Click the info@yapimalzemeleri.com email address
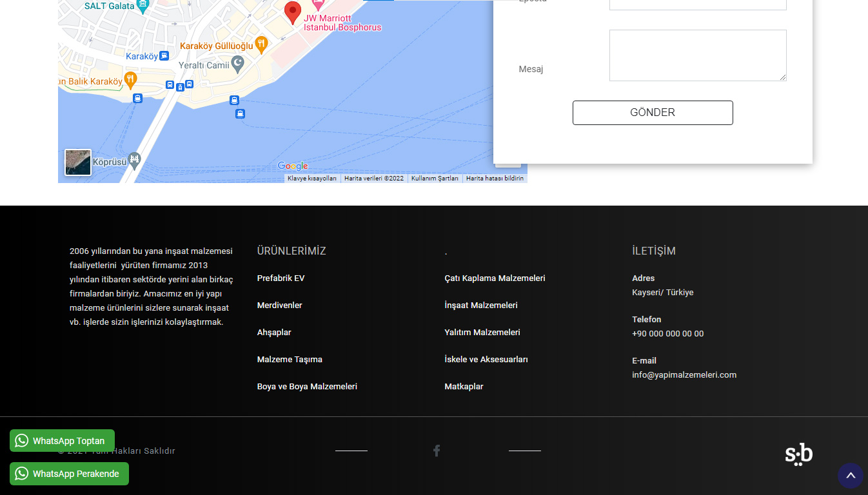The width and height of the screenshot is (868, 495). 684,375
